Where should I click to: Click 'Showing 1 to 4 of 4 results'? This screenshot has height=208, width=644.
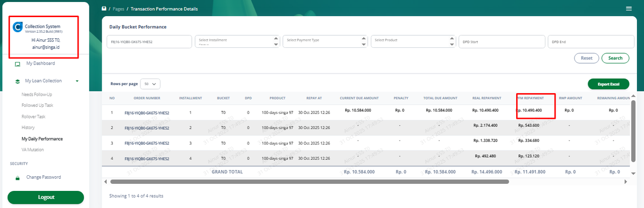(x=136, y=196)
